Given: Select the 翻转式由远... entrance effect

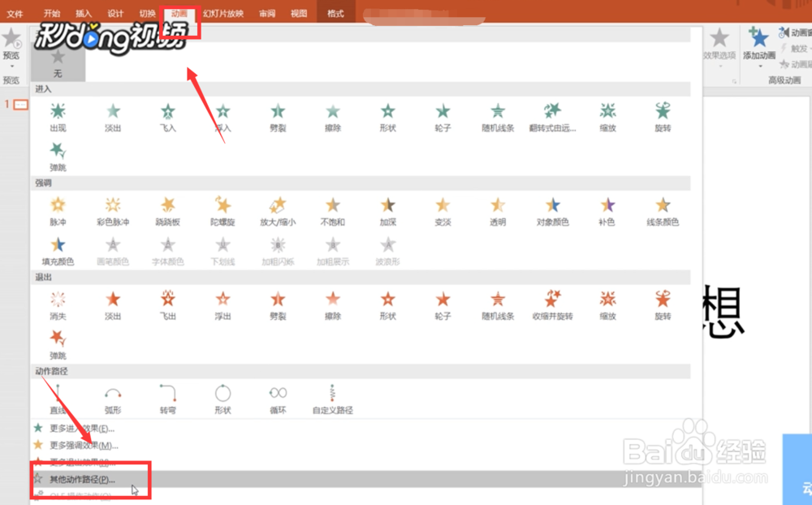Looking at the screenshot, I should 552,118.
